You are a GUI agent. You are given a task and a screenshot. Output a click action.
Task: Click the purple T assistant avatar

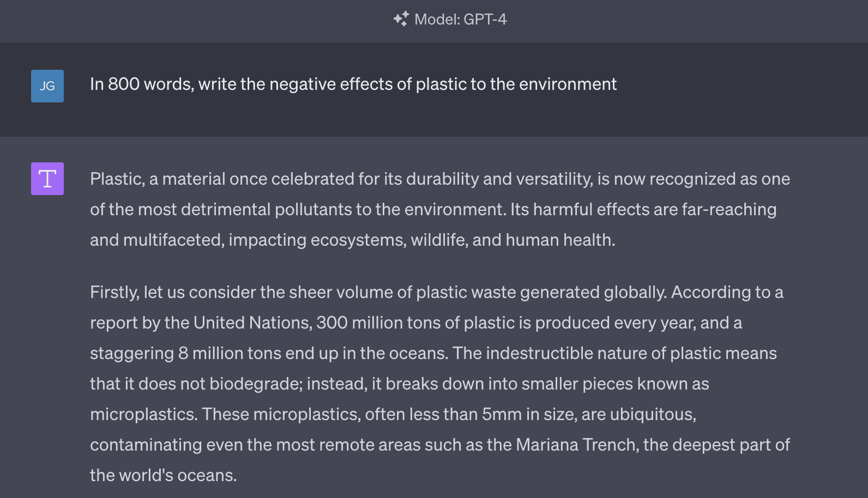(47, 179)
